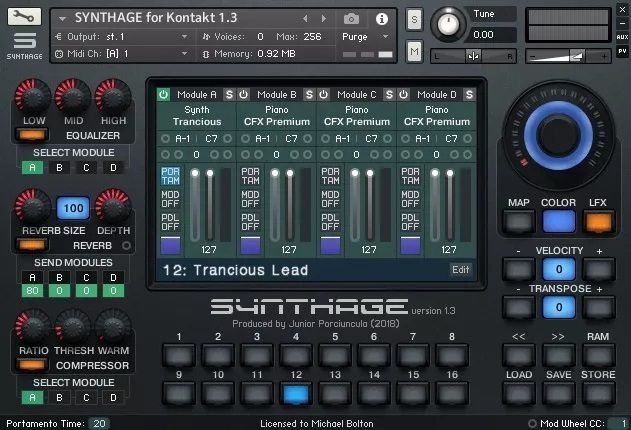Select compressor module B
Viewport: 631px width, 430px height.
click(x=59, y=398)
